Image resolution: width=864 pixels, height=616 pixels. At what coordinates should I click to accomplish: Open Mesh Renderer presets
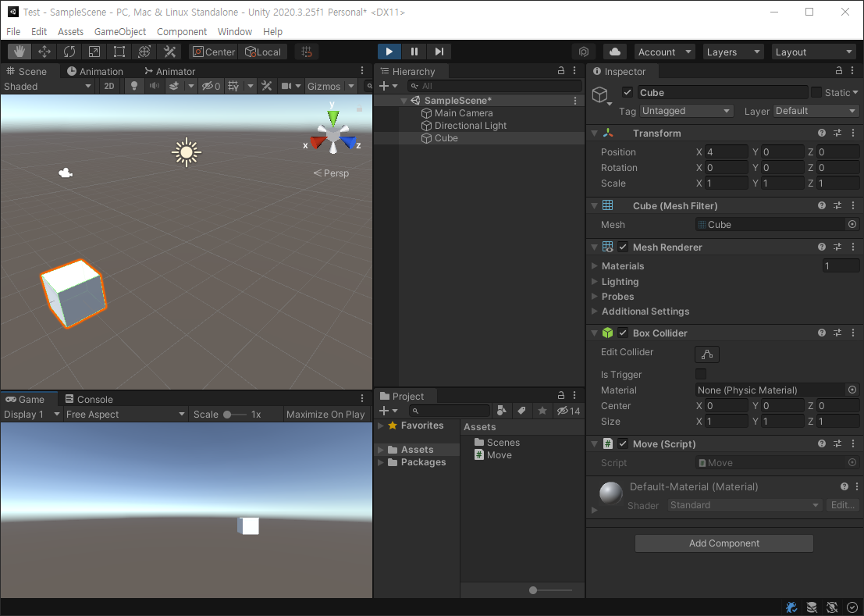point(837,247)
